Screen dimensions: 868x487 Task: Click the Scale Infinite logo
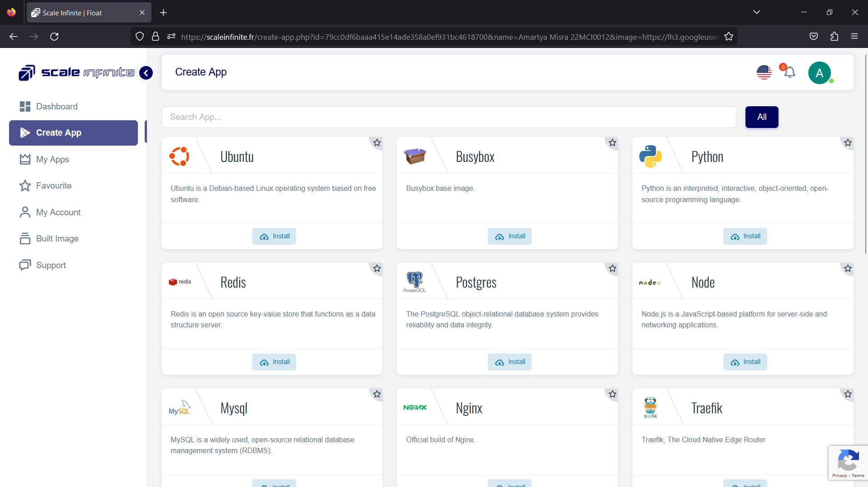[x=76, y=72]
